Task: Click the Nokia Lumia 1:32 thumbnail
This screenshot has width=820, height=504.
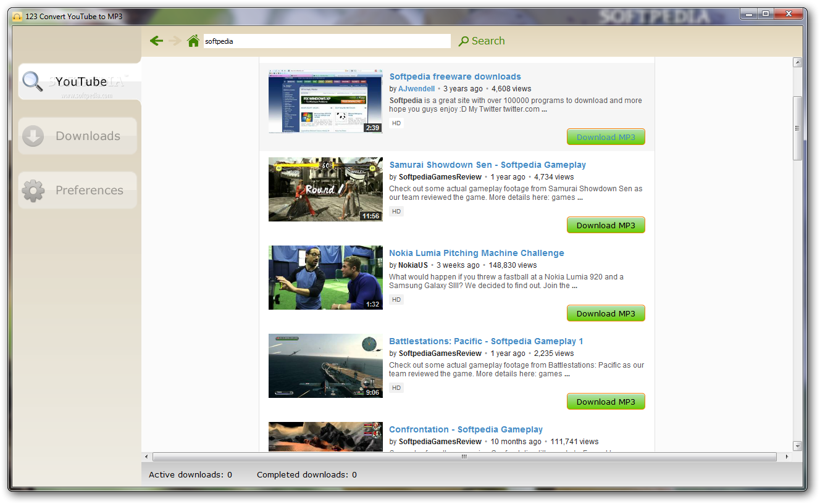Action: pyautogui.click(x=325, y=278)
